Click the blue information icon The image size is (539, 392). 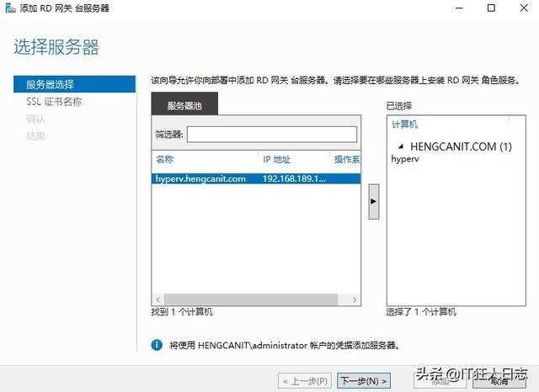coord(156,345)
